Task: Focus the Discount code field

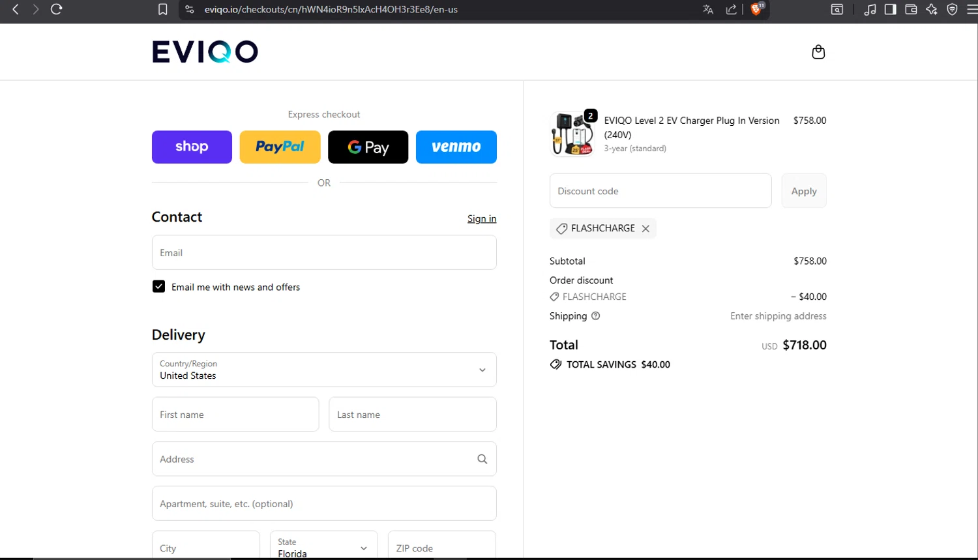Action: [x=660, y=191]
